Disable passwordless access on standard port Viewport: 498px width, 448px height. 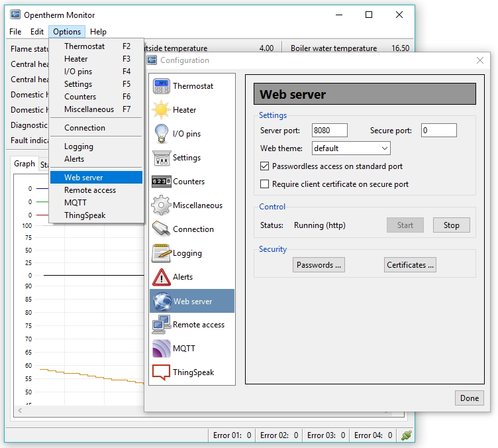point(264,166)
